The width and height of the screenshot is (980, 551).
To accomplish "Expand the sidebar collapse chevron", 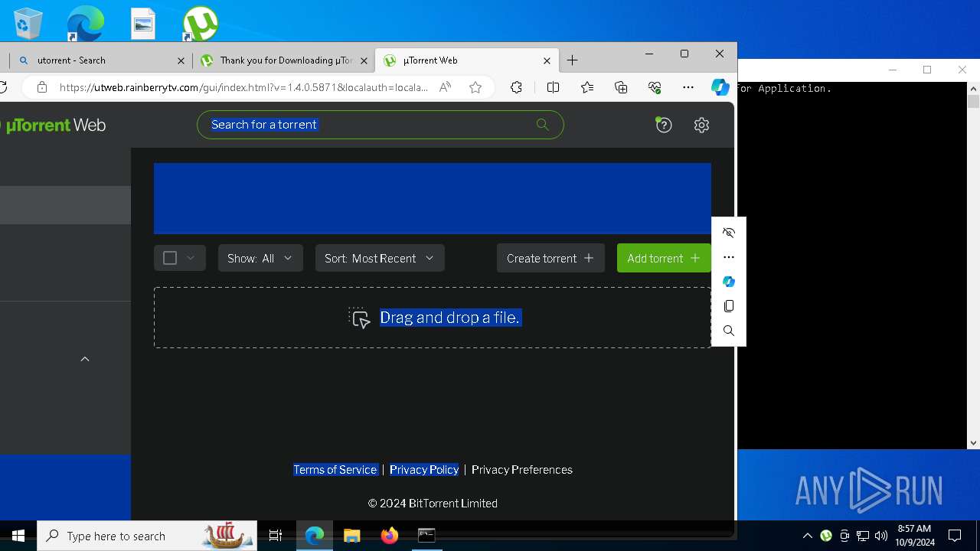I will (85, 359).
